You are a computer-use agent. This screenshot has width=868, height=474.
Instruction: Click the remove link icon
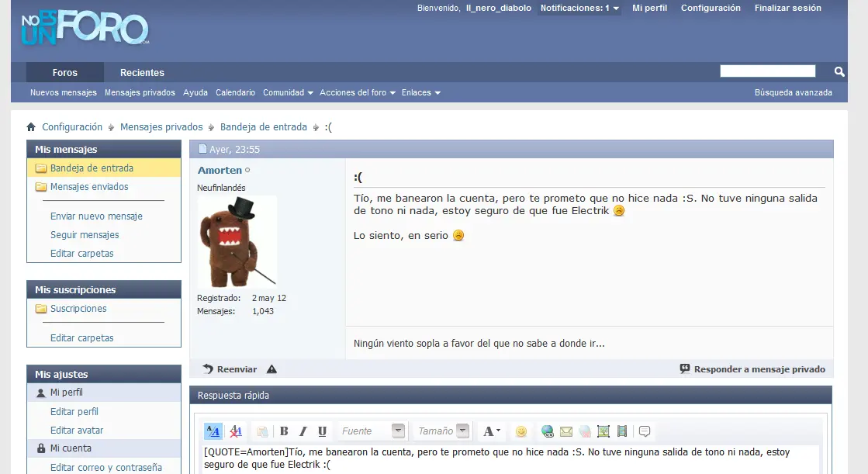tap(585, 431)
